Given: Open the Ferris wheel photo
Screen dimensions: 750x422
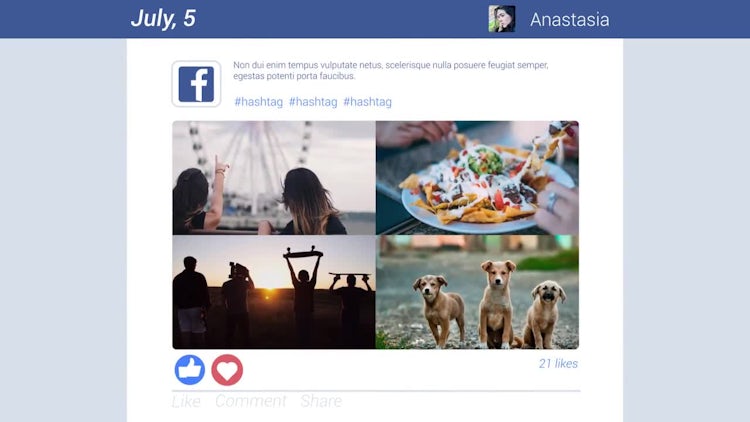Looking at the screenshot, I should click(274, 178).
